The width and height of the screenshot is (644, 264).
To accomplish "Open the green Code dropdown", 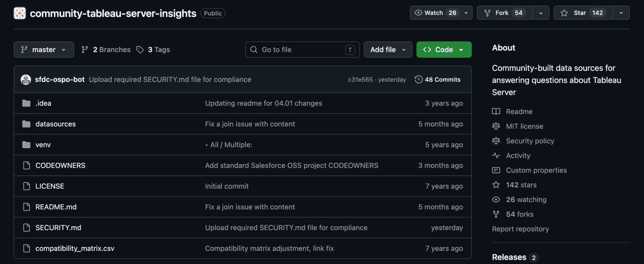I will pyautogui.click(x=444, y=49).
